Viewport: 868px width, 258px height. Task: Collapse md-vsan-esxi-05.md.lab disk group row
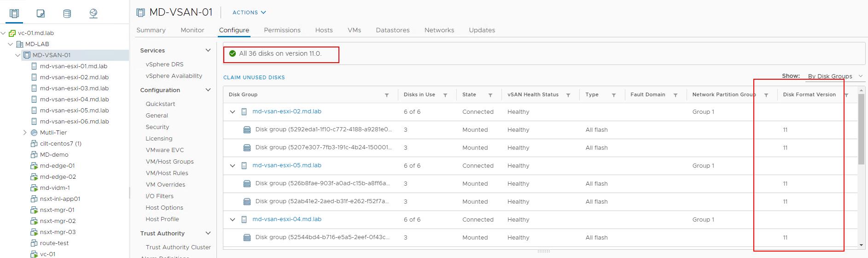pos(233,166)
